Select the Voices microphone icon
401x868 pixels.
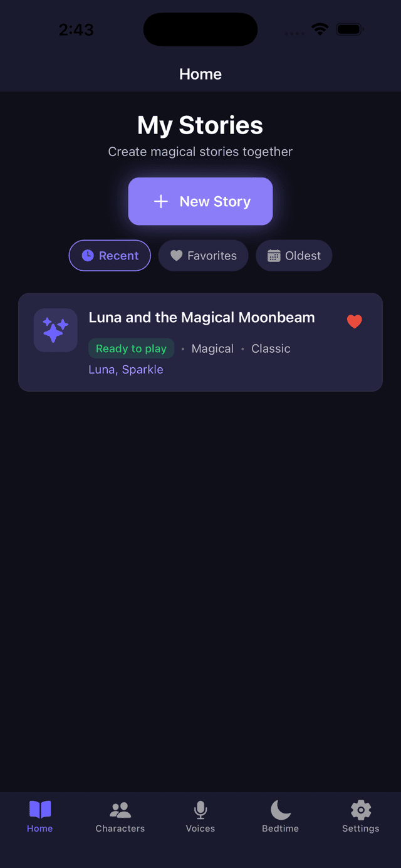pyautogui.click(x=200, y=810)
